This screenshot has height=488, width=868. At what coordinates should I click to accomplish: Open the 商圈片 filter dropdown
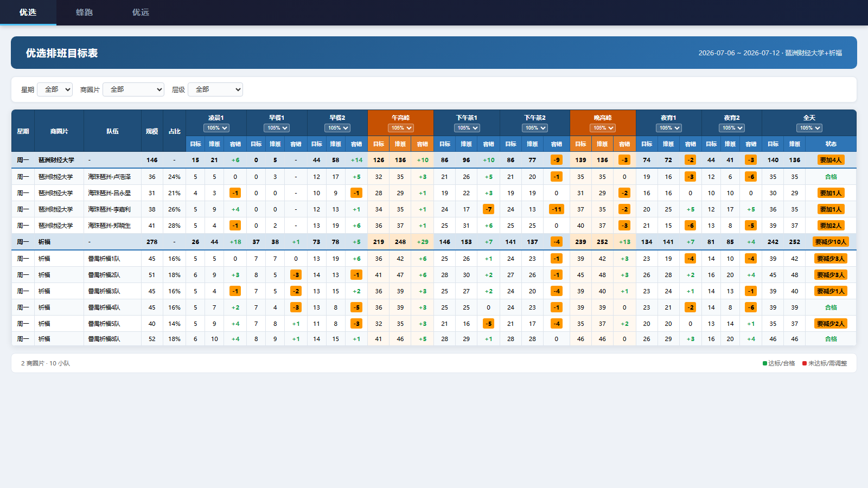133,89
